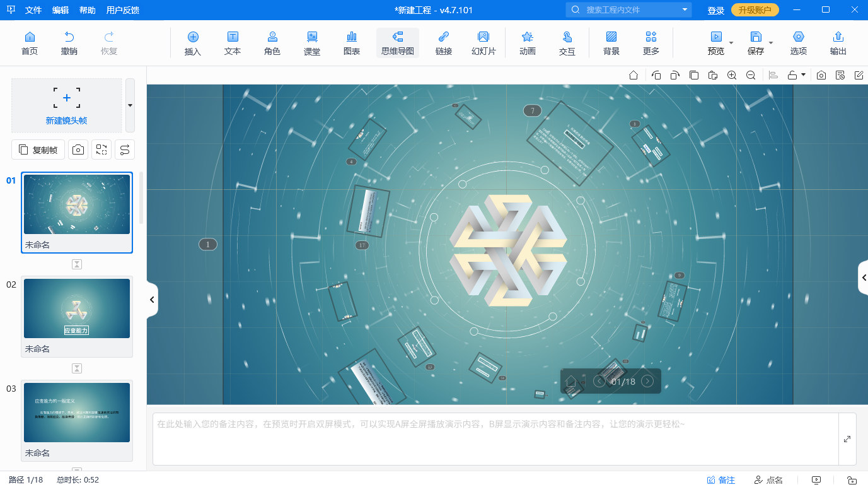868x487 pixels.
Task: Open the 幻灯片 slideshow tool
Action: coord(483,43)
